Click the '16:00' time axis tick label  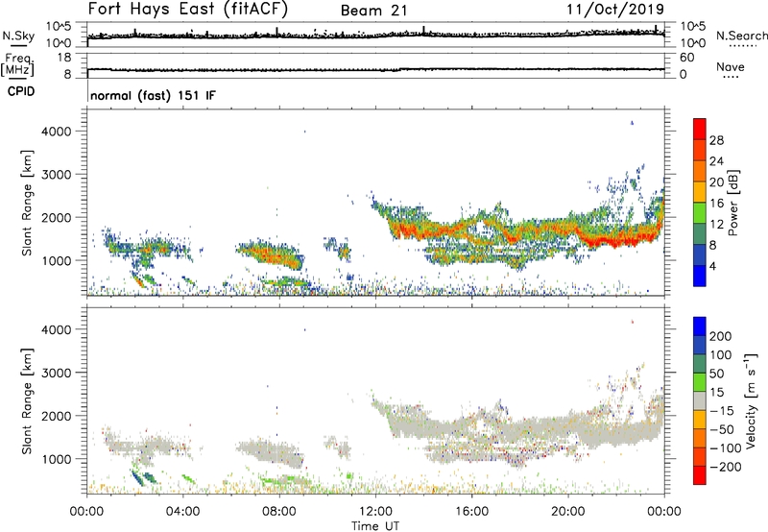tap(471, 512)
